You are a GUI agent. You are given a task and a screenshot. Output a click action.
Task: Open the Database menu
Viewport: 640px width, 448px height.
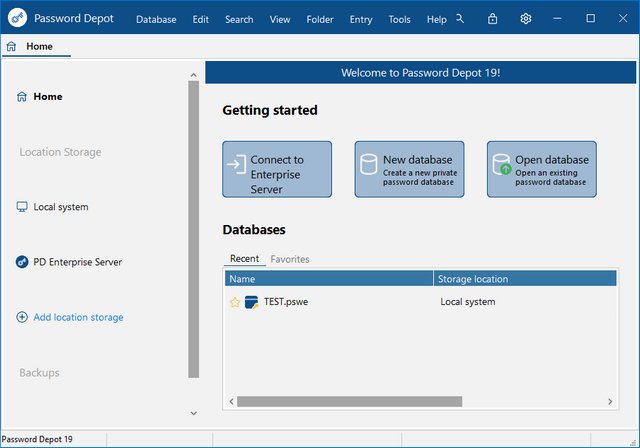pos(156,19)
